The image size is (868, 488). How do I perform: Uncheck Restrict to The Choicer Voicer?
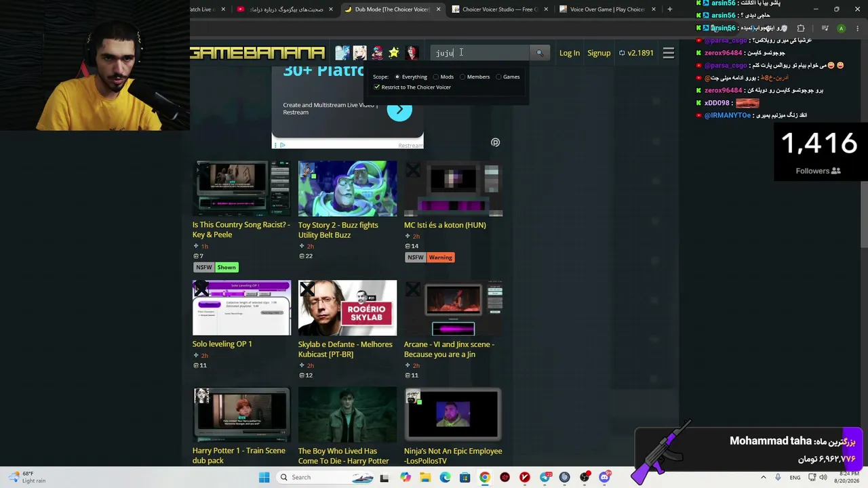377,87
